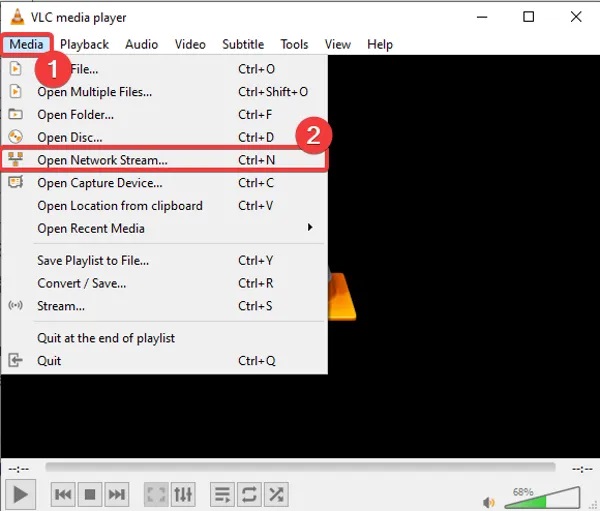
Task: Expand the Open Recent Media submenu
Action: 165,229
